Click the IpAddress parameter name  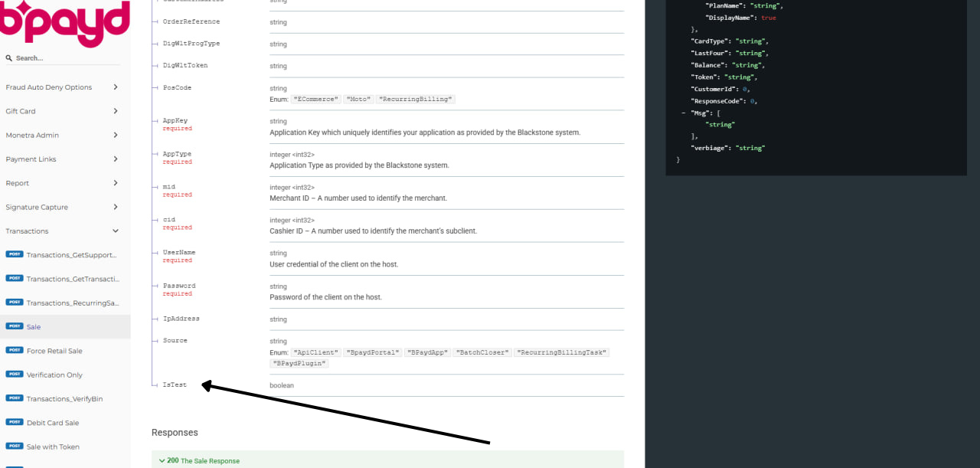[x=181, y=318]
